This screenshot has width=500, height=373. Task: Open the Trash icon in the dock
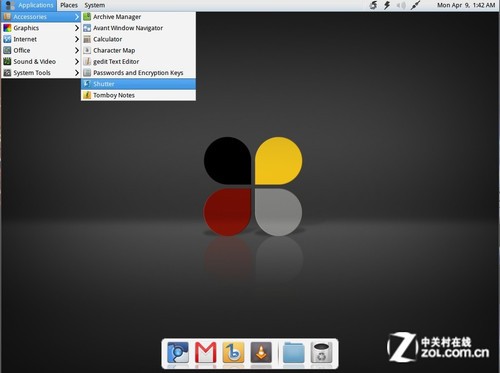coord(321,352)
